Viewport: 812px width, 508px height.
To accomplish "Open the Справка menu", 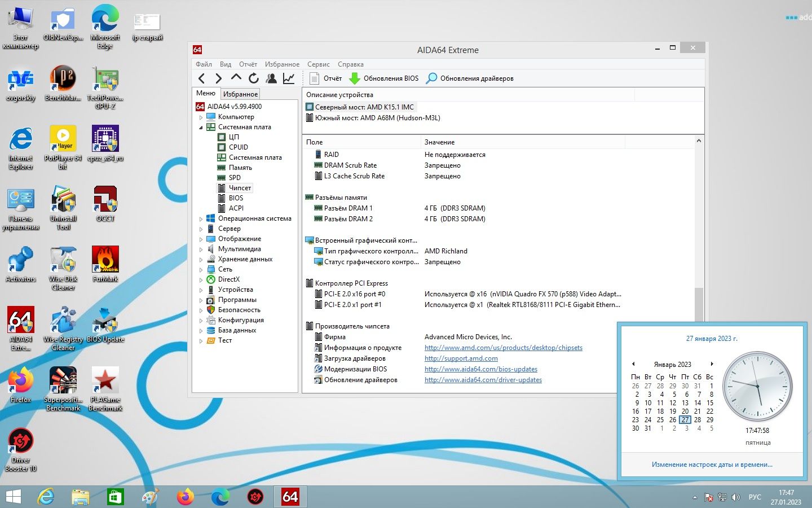I will tap(351, 64).
